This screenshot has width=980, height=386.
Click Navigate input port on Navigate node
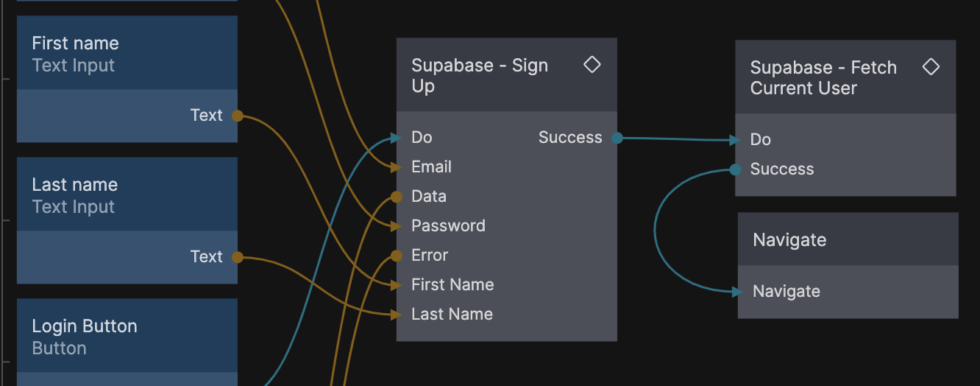click(738, 292)
